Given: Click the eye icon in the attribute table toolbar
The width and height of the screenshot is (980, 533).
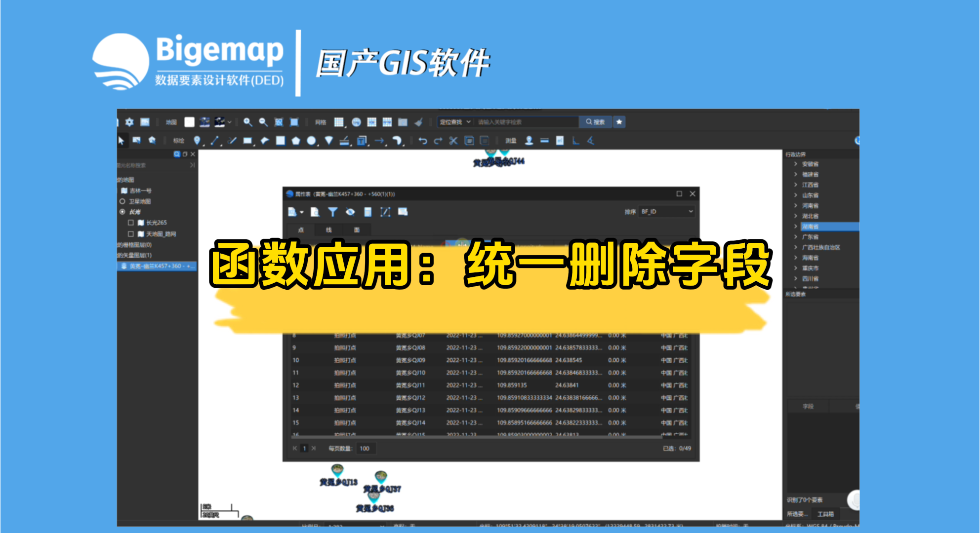Looking at the screenshot, I should tap(351, 212).
